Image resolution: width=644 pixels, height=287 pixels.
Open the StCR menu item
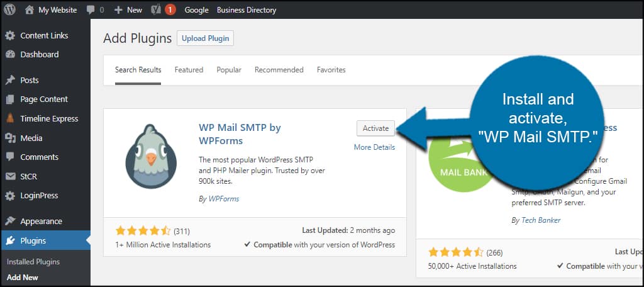(29, 176)
